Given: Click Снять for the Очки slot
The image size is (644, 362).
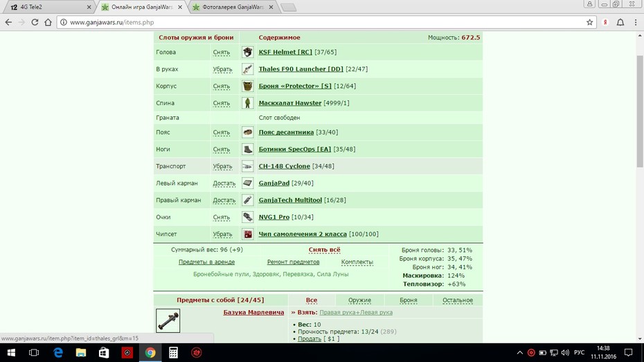Looking at the screenshot, I should (222, 217).
